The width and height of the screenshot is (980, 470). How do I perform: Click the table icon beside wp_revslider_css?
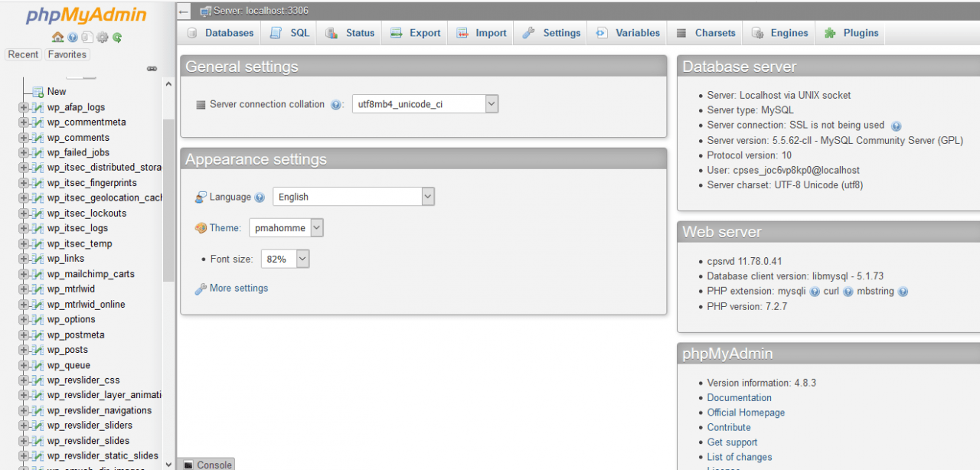pos(38,380)
